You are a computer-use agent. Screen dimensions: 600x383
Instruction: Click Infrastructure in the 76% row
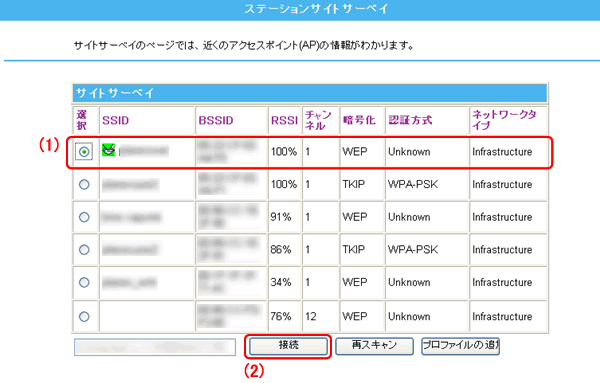click(x=502, y=316)
